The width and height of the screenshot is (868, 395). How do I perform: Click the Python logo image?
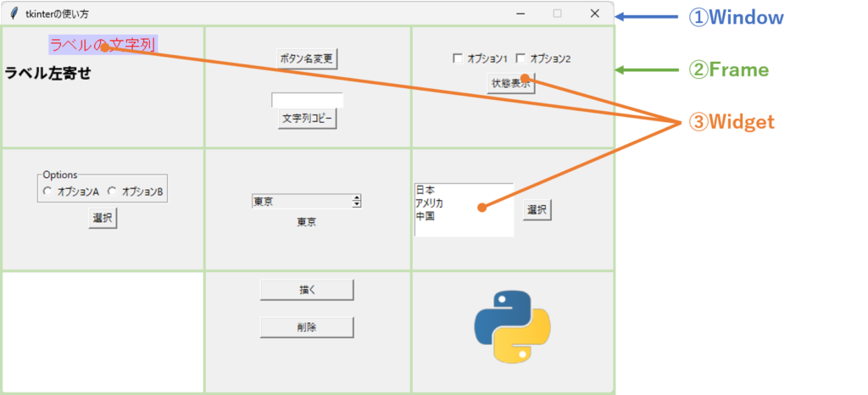click(x=512, y=326)
